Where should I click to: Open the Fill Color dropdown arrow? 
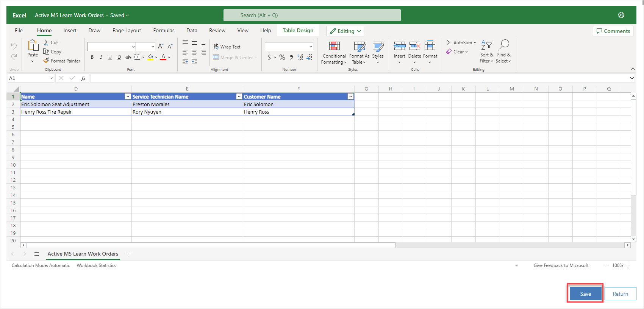tap(156, 57)
